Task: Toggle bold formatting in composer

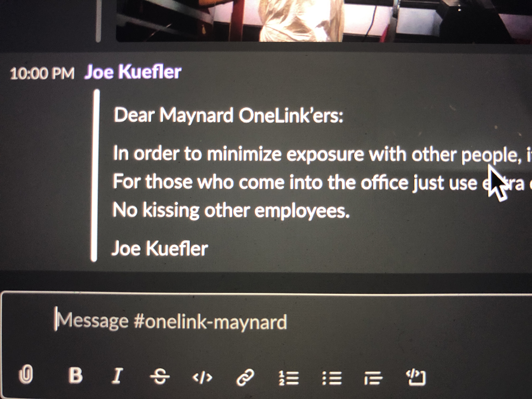Action: coord(75,375)
